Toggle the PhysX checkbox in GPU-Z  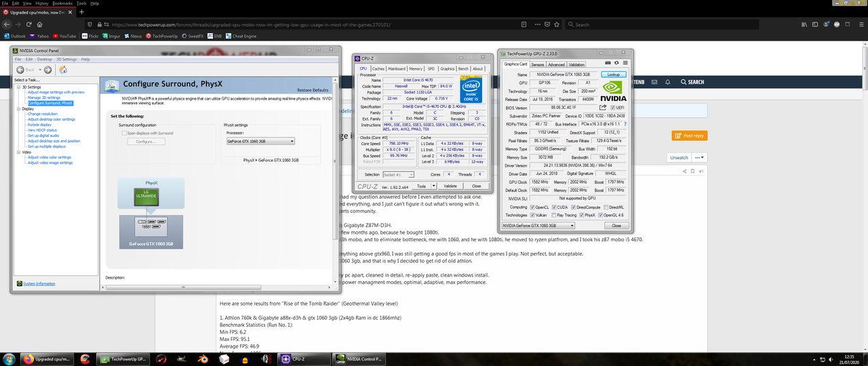coord(583,214)
